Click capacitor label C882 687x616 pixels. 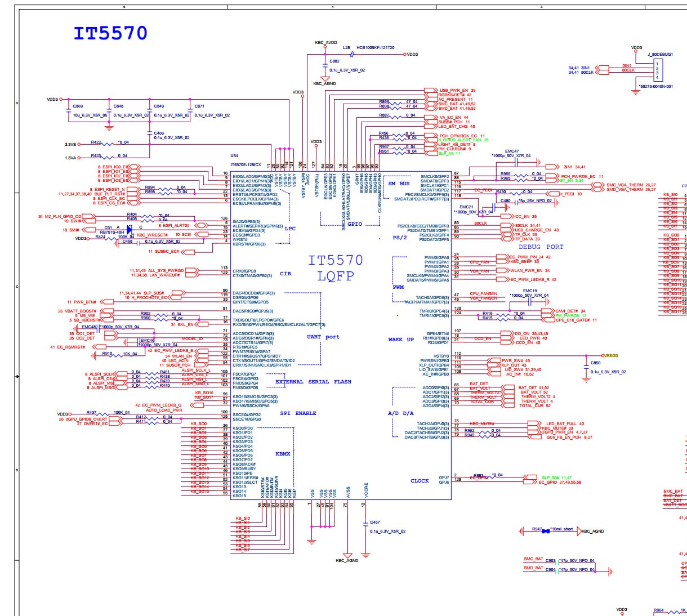[334, 61]
